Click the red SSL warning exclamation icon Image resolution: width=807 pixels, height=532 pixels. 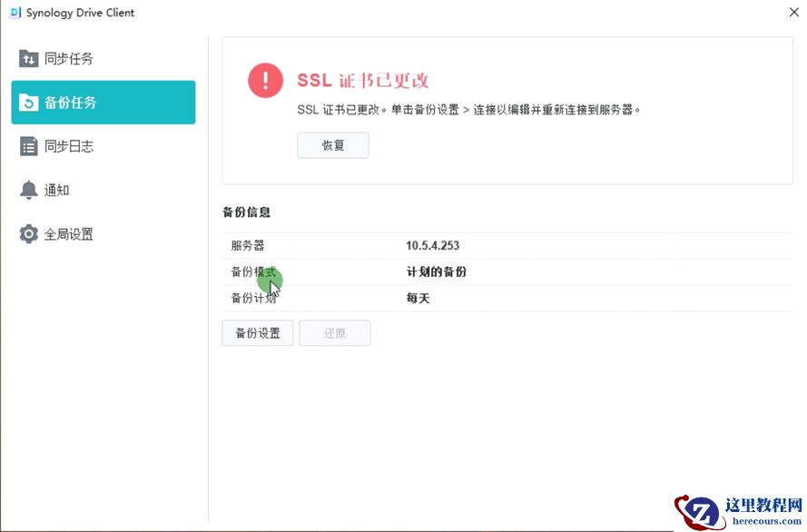pyautogui.click(x=265, y=81)
